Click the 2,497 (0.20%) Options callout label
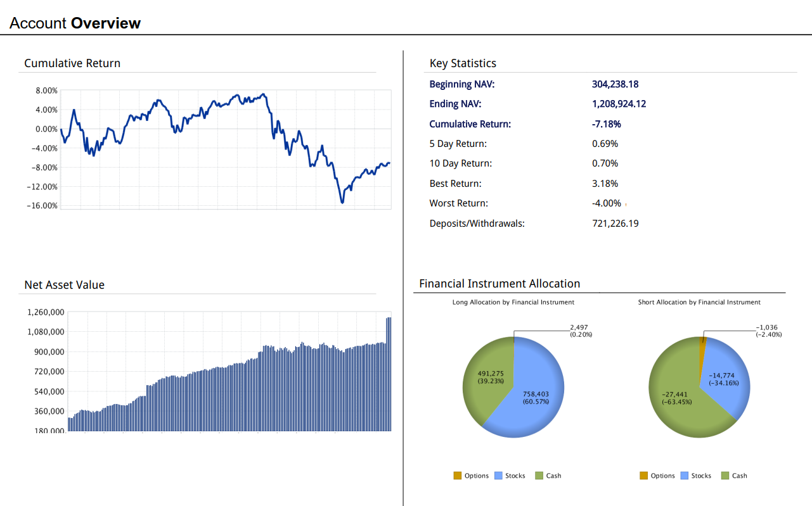The height and width of the screenshot is (506, 812). coord(579,331)
